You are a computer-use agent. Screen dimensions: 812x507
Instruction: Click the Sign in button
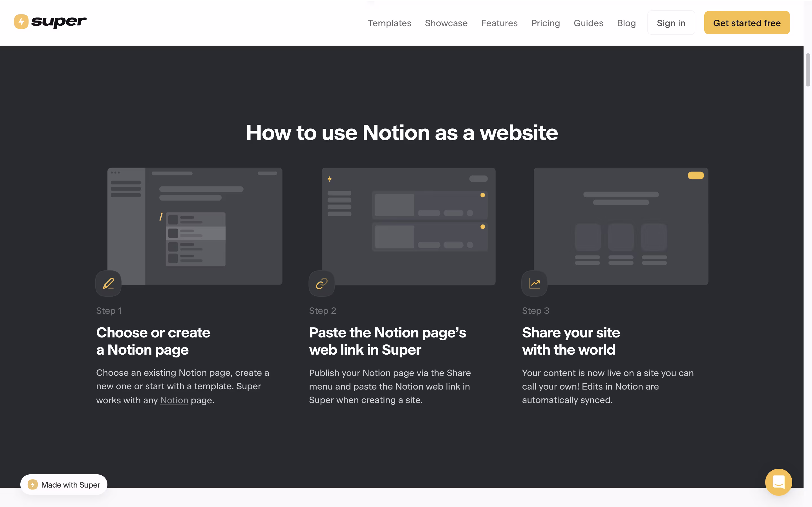coord(671,23)
